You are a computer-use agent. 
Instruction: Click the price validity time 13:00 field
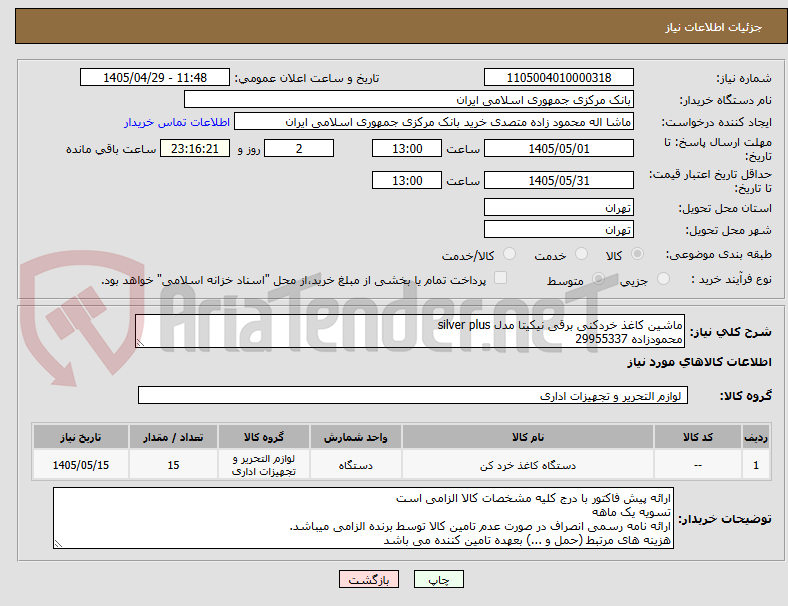[407, 180]
